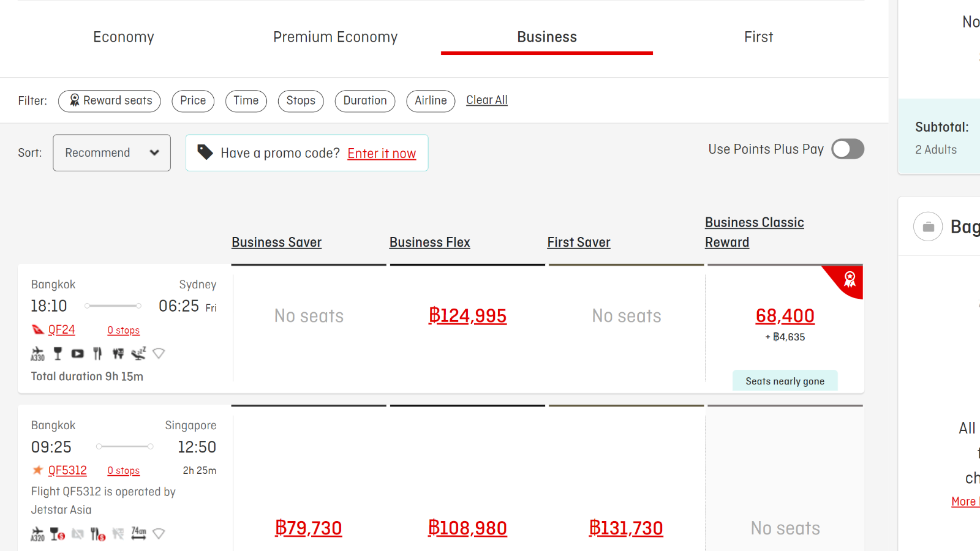Image resolution: width=980 pixels, height=551 pixels.
Task: Click the lie-flat seat icon on QF24
Action: coord(138,353)
